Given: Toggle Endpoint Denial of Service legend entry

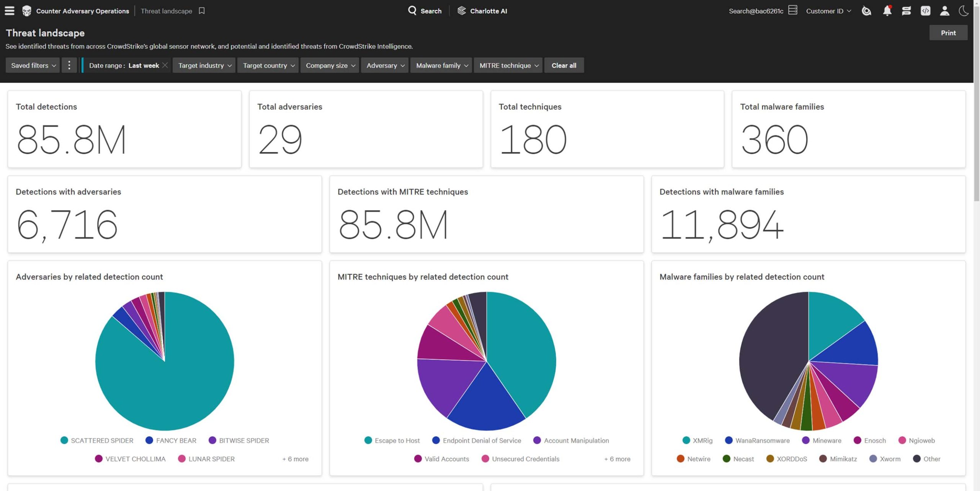Looking at the screenshot, I should coord(477,440).
